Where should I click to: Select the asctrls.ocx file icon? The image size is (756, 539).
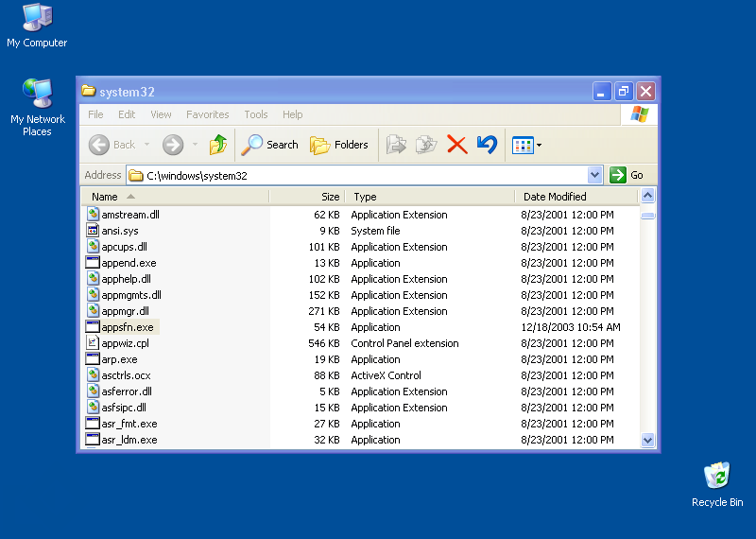[x=93, y=374]
